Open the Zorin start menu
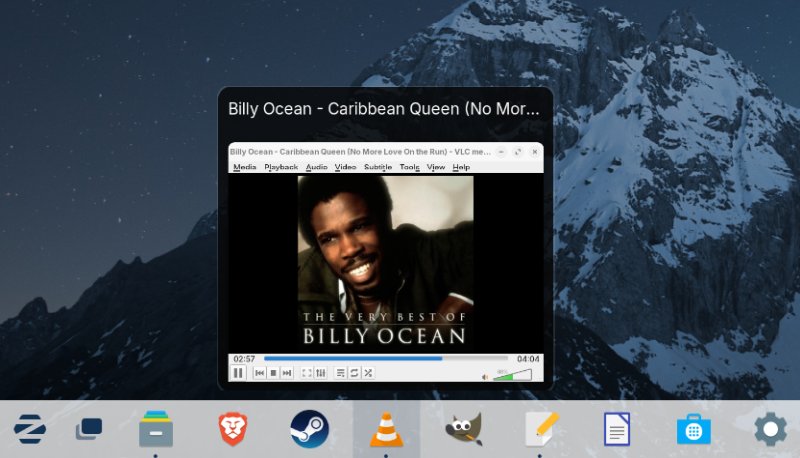Screen dimensions: 800x458 coord(30,429)
